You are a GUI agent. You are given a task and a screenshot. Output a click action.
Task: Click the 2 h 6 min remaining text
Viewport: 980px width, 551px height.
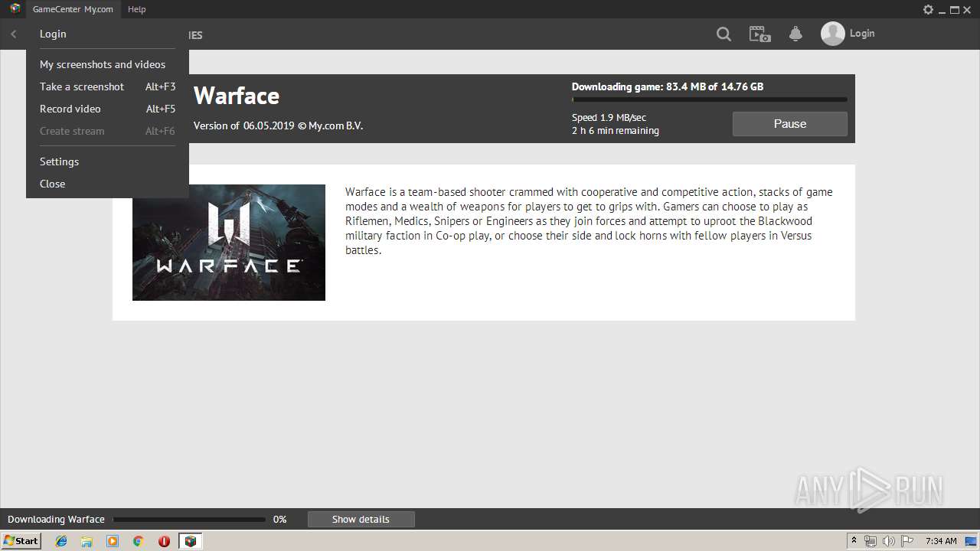coord(616,131)
